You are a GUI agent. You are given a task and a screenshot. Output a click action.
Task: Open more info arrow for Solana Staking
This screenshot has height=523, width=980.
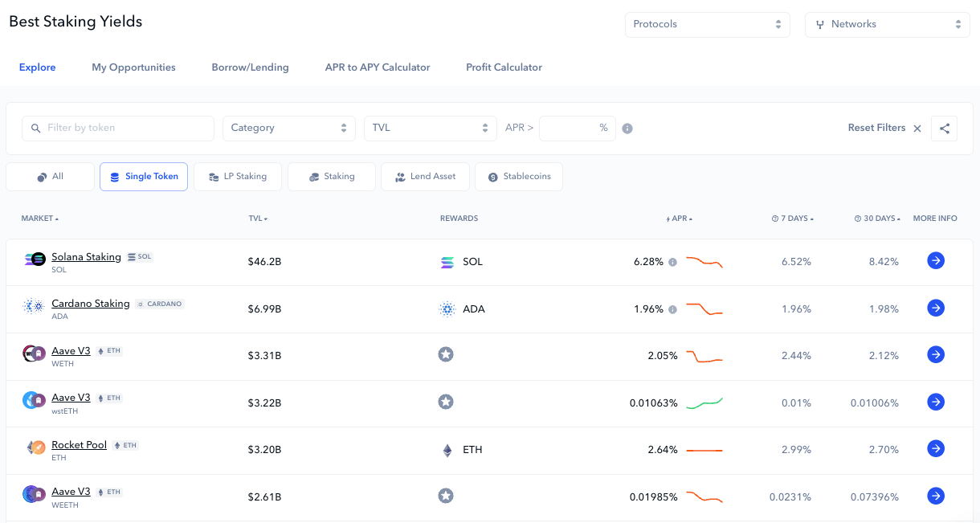[935, 260]
